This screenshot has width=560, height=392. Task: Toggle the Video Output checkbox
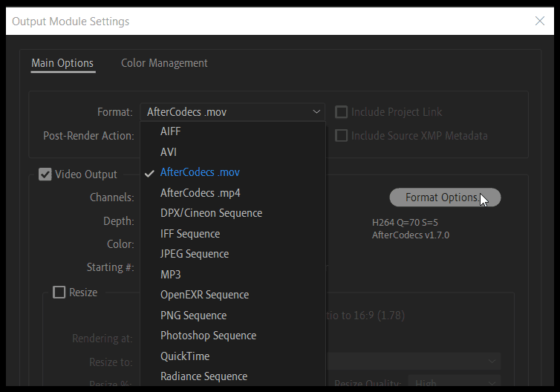point(45,174)
